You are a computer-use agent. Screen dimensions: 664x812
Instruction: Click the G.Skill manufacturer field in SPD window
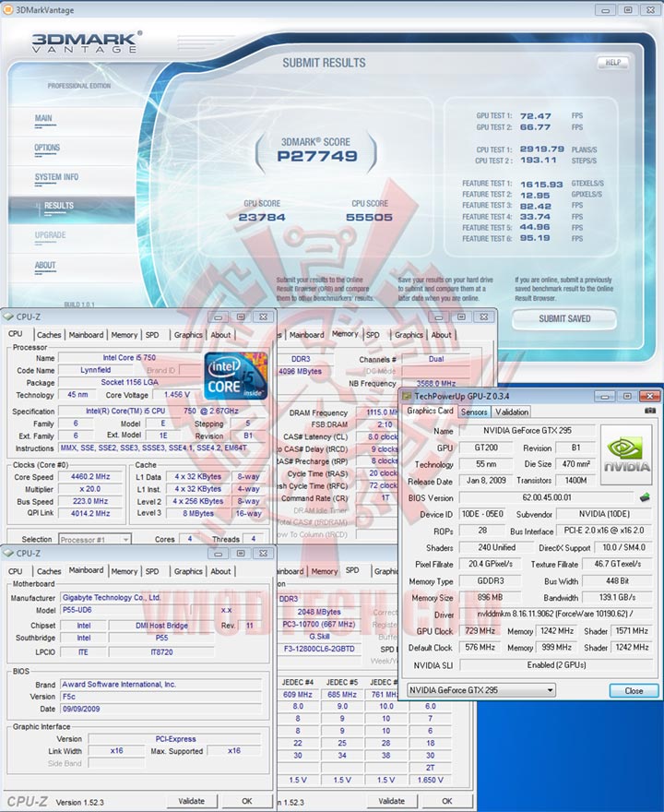coord(319,637)
